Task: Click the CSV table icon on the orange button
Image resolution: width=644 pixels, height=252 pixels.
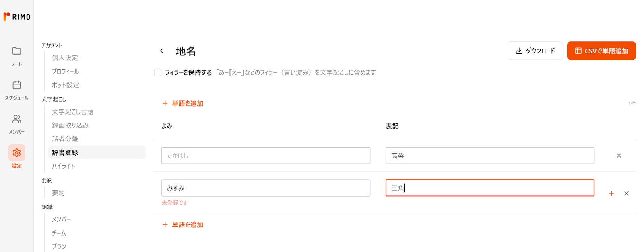Action: point(578,51)
